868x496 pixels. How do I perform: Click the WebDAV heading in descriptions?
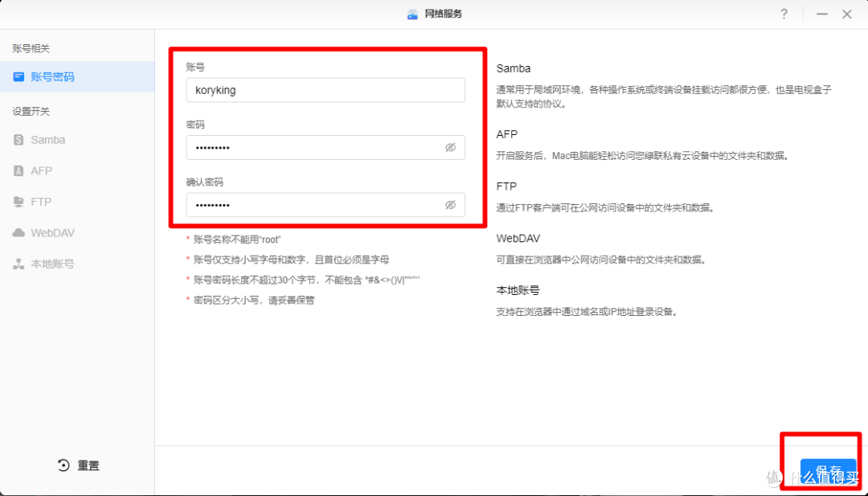pyautogui.click(x=518, y=238)
